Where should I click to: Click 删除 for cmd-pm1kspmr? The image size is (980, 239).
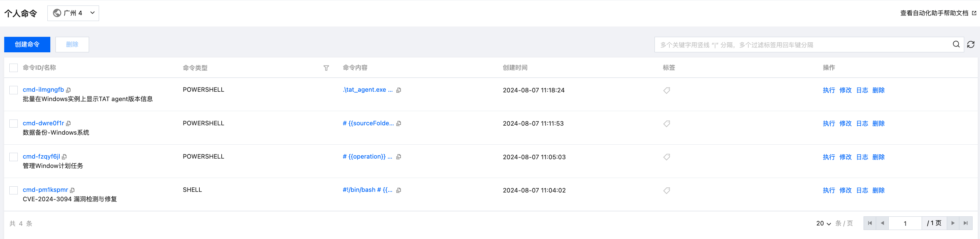[878, 190]
